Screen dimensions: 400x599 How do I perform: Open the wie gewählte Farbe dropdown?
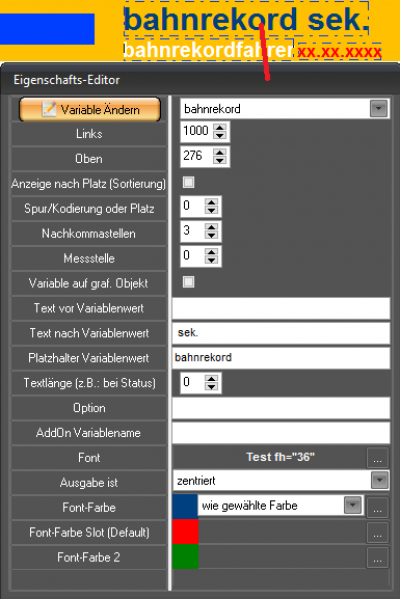[352, 506]
